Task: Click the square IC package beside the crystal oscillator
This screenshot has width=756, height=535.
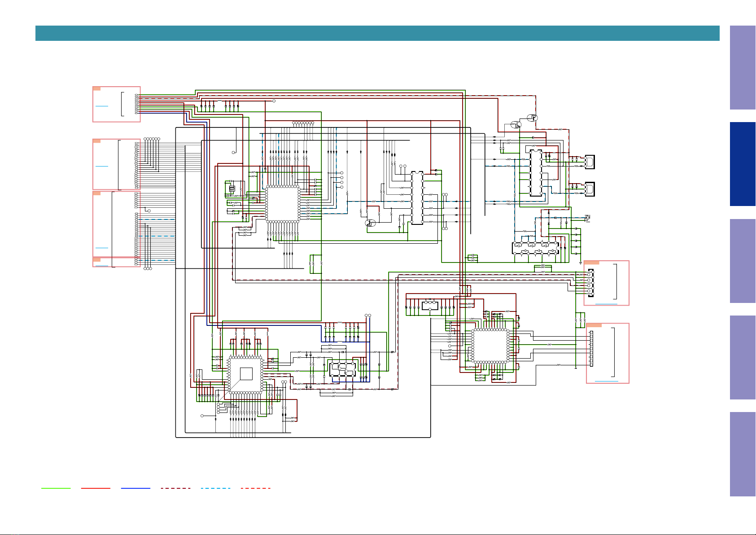Action: (x=283, y=204)
